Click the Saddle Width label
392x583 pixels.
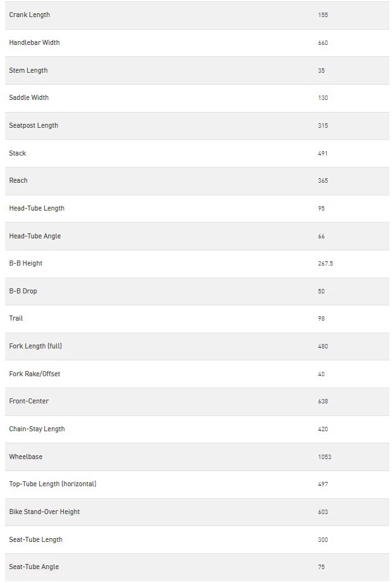(28, 97)
